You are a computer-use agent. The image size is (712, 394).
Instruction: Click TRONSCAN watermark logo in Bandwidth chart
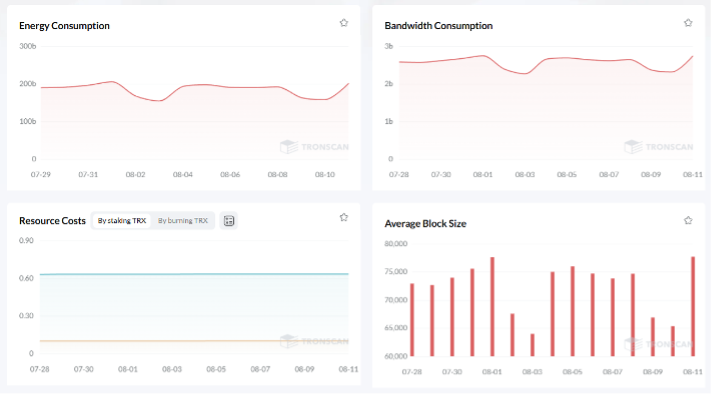[633, 147]
